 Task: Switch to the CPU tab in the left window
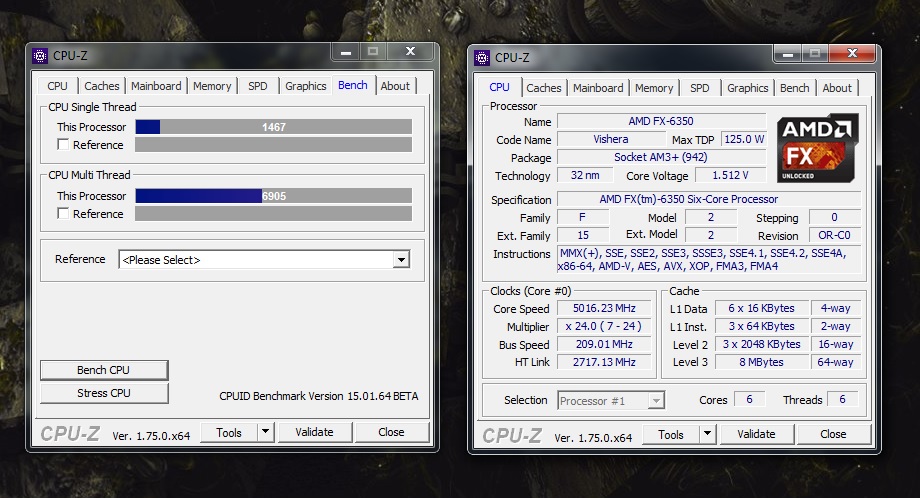(x=58, y=86)
